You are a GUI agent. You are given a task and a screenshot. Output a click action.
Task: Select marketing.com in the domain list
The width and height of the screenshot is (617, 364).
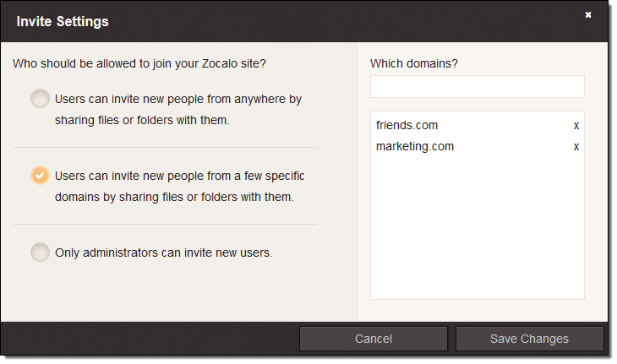[x=415, y=147]
